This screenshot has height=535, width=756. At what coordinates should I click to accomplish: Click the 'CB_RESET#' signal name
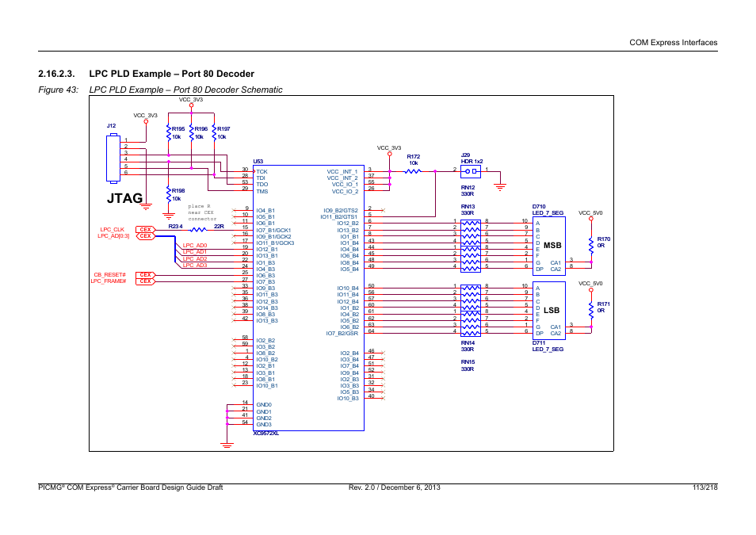(110, 275)
